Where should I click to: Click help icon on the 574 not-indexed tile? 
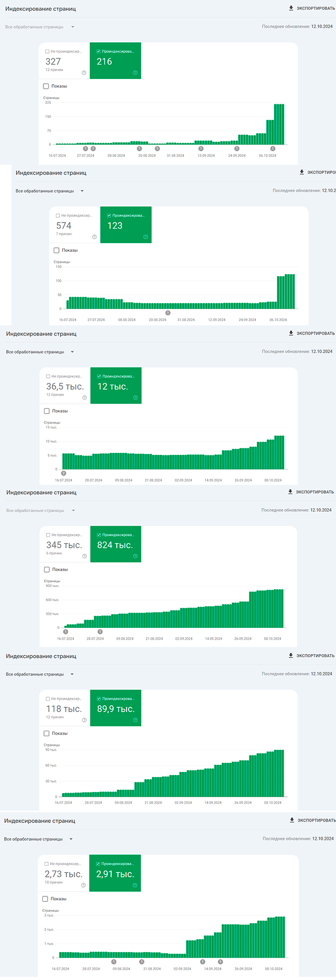click(x=94, y=237)
